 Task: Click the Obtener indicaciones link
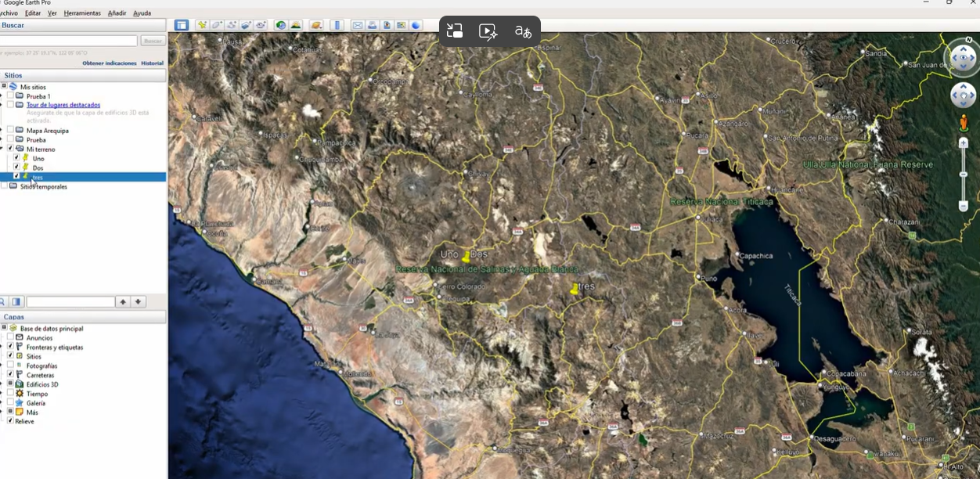click(x=109, y=63)
